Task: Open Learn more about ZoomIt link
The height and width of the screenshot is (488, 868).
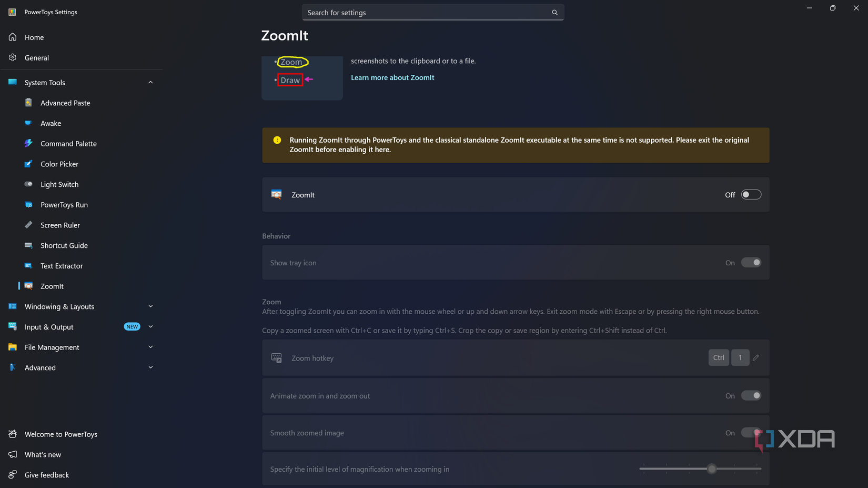Action: click(x=392, y=77)
